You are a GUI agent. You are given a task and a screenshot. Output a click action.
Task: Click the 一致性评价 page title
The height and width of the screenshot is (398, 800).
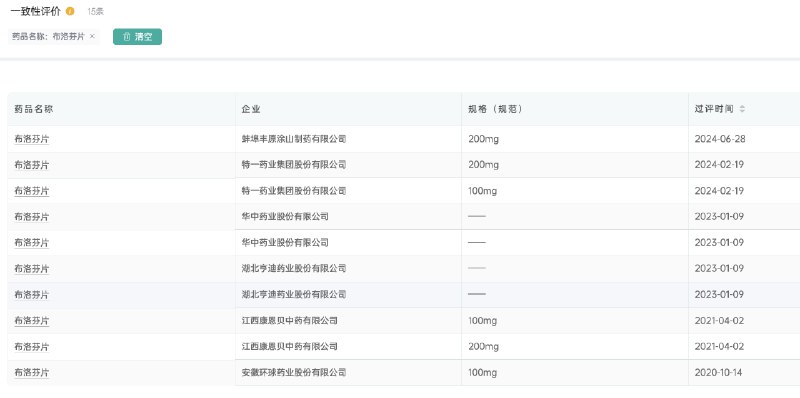click(35, 11)
